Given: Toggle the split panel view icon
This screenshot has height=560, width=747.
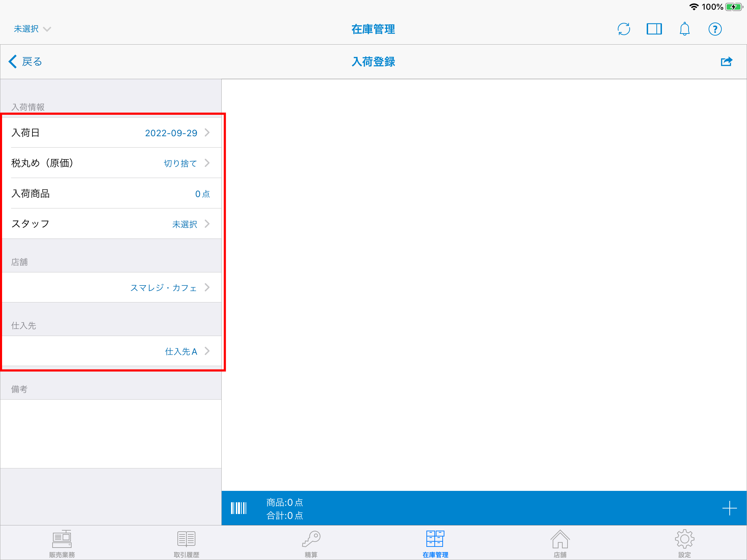Looking at the screenshot, I should (x=654, y=29).
